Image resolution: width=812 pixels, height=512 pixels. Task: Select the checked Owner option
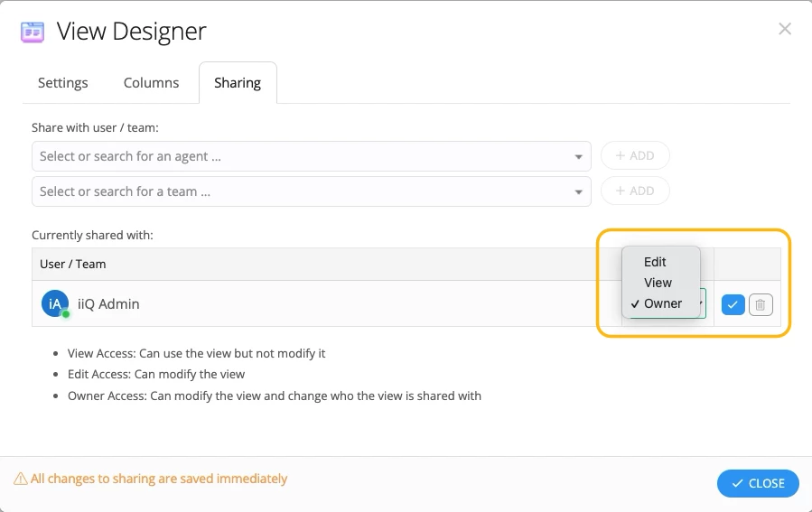click(662, 303)
